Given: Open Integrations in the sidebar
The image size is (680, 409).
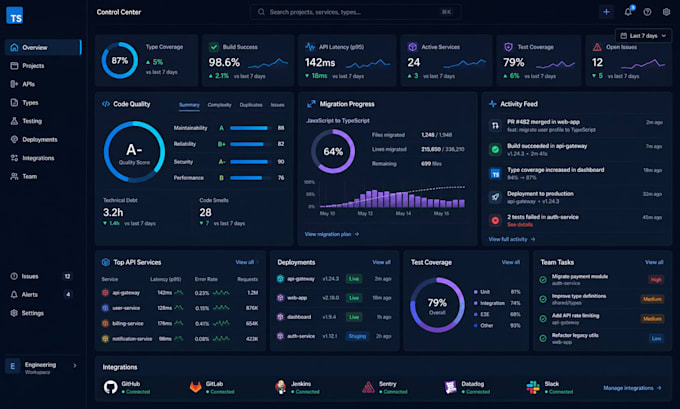Looking at the screenshot, I should [42, 158].
